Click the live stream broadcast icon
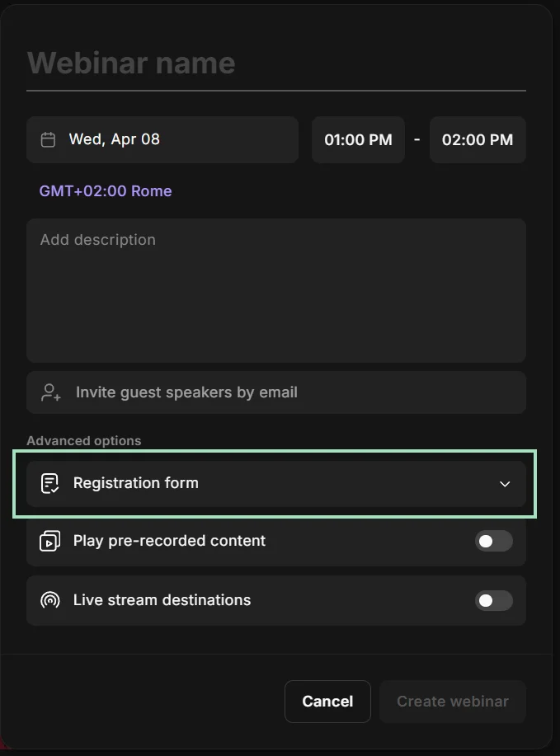This screenshot has width=560, height=756. tap(49, 600)
